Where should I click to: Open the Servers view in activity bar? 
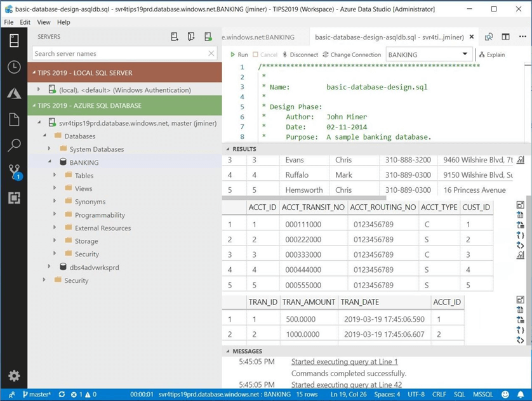pos(14,41)
